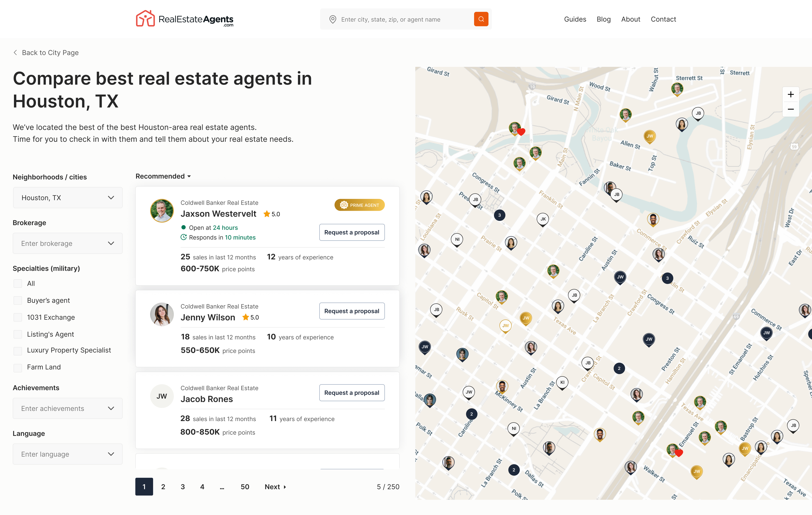This screenshot has width=812, height=515.
Task: Tick the 1031 Exchange specialty checkbox
Action: click(x=18, y=317)
